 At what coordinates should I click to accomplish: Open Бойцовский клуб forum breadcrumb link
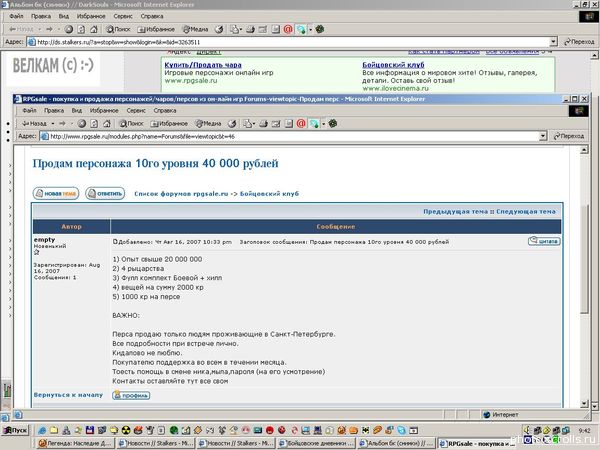(x=269, y=194)
